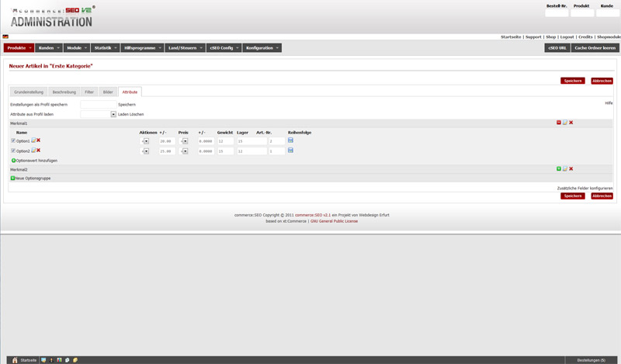Click the red delete icon beside Option1
Viewport: 621px width, 364px height.
tap(38, 140)
